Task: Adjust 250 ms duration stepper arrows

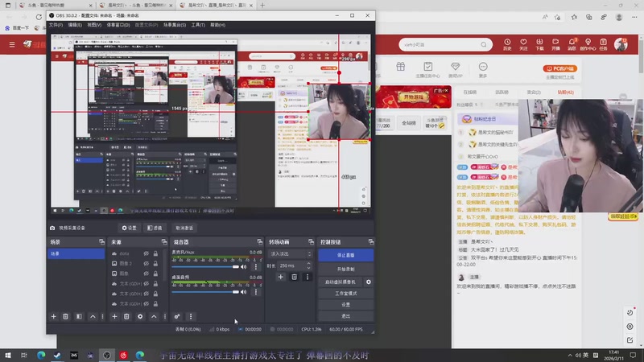Action: point(308,265)
